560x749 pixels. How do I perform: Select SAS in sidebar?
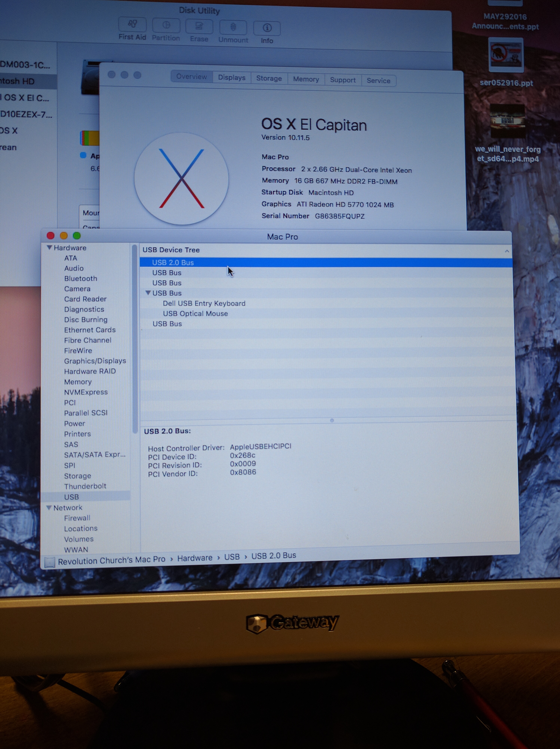(x=71, y=444)
